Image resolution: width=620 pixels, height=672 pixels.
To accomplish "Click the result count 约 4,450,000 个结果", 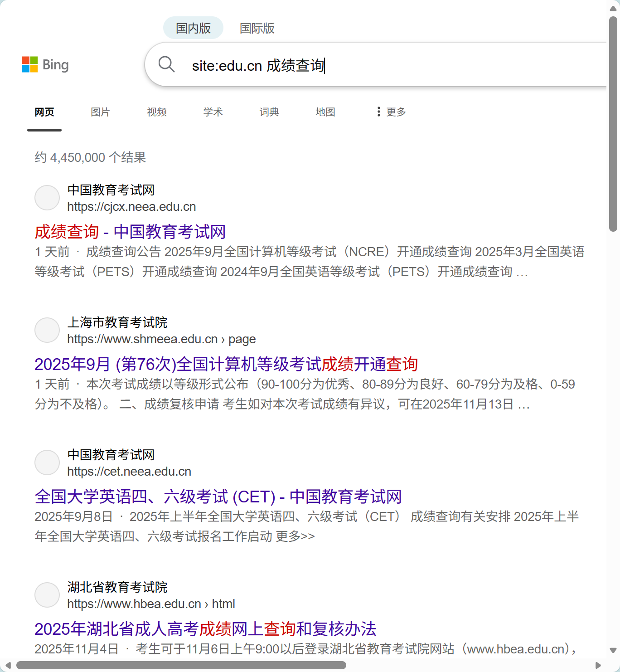I will click(90, 157).
